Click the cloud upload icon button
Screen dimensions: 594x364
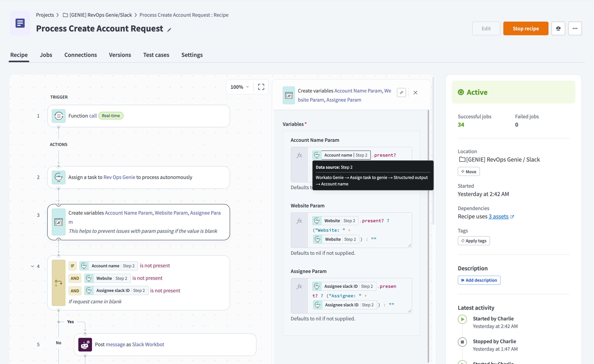(x=558, y=28)
